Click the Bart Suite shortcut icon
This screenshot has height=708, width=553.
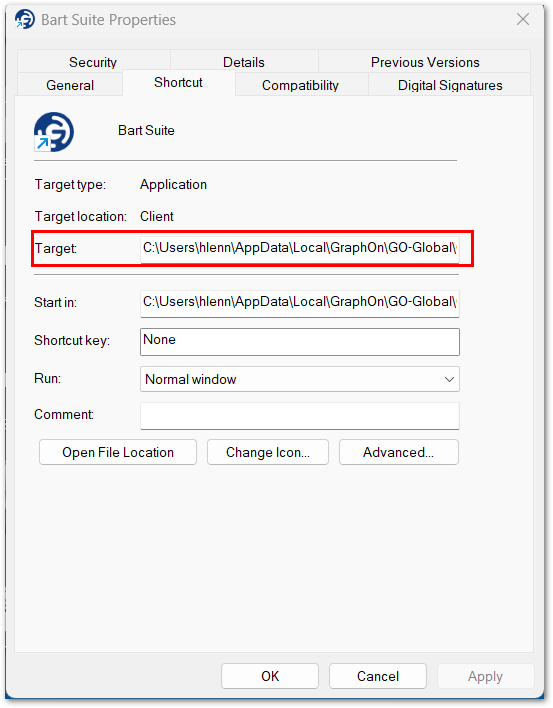click(54, 132)
